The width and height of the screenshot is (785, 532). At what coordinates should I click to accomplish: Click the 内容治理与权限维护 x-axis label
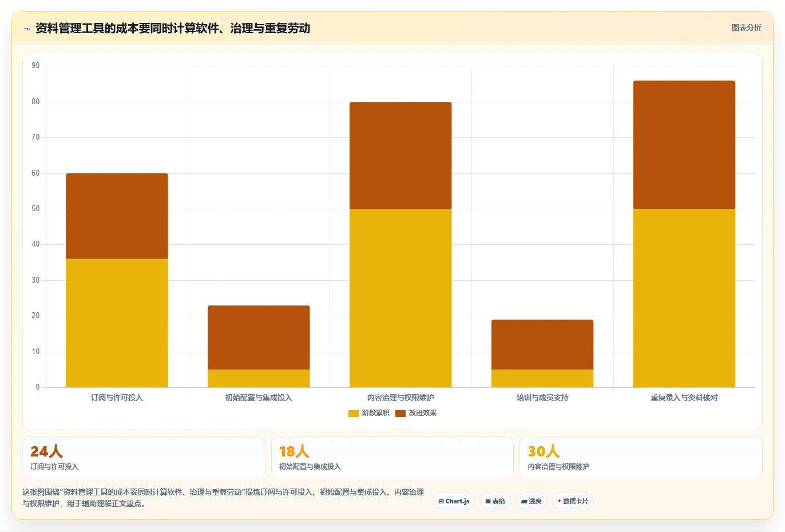[401, 398]
